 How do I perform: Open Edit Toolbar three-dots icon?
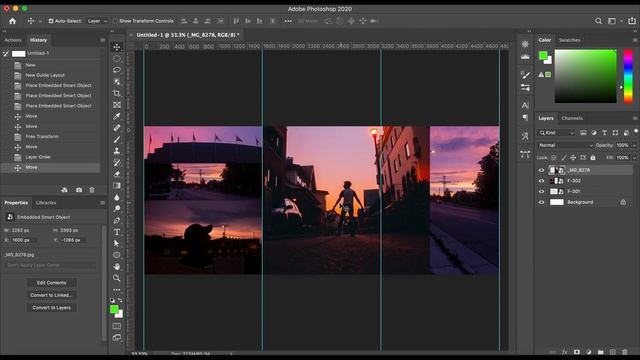click(117, 289)
